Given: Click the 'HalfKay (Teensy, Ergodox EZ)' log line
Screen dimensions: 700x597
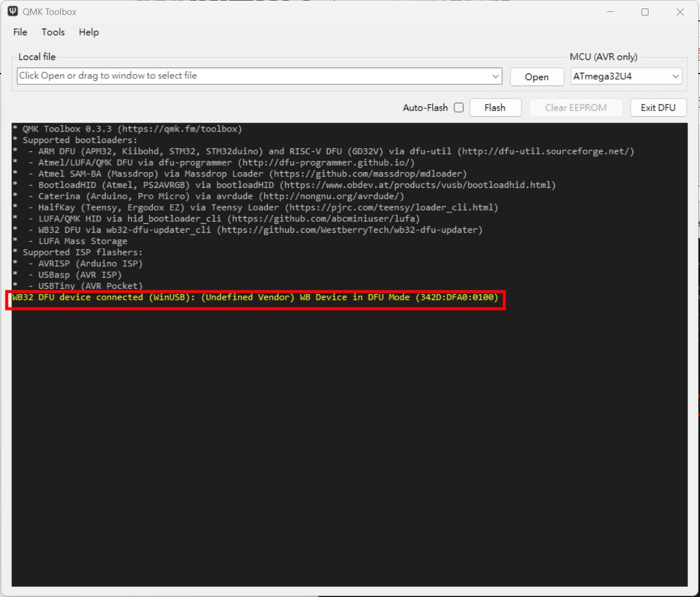Looking at the screenshot, I should tap(255, 208).
